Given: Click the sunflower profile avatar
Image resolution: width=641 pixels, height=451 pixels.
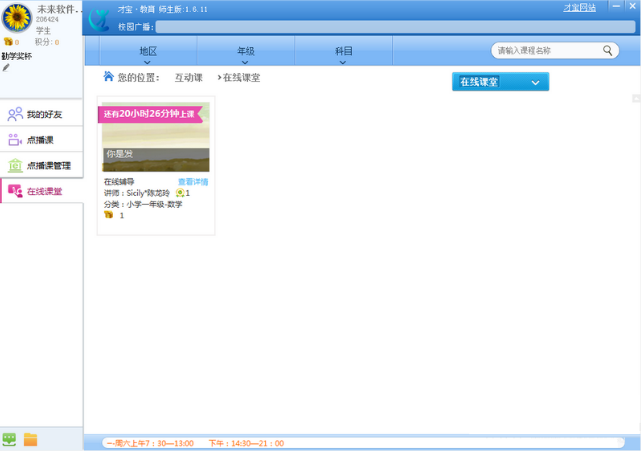Looking at the screenshot, I should click(17, 18).
